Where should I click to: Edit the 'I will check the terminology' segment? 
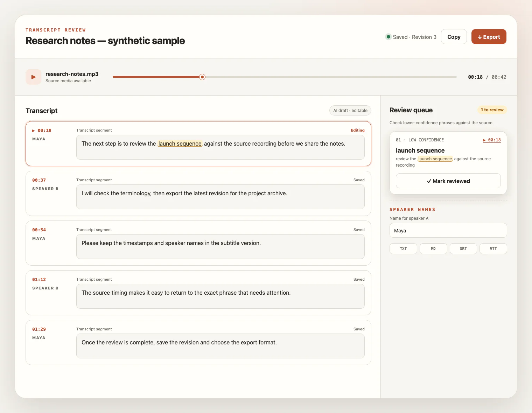[220, 197]
